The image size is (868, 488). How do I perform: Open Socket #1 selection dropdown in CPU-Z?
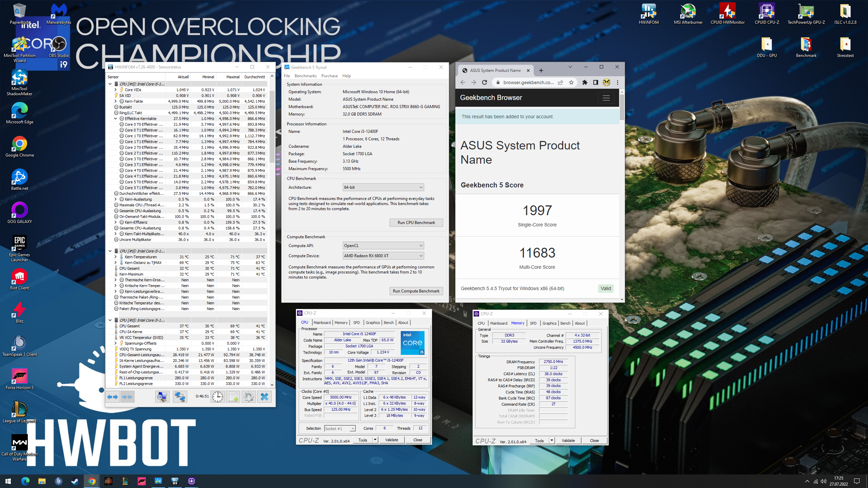point(340,428)
